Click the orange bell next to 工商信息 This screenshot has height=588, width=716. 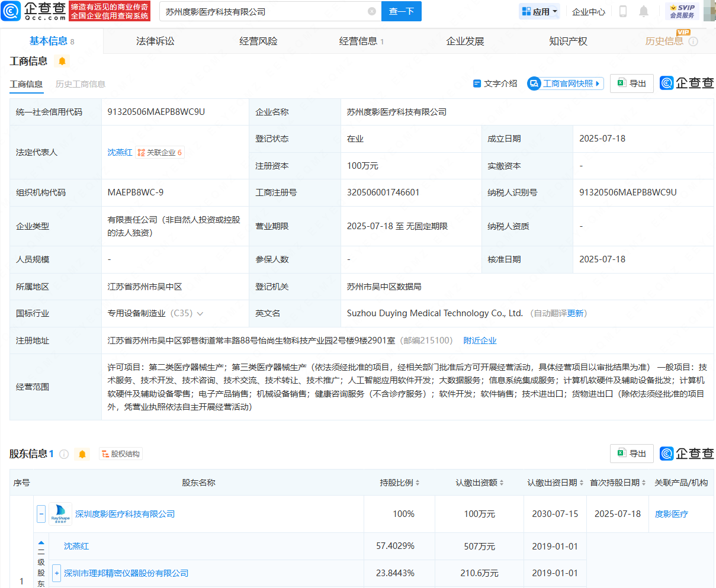click(x=62, y=61)
